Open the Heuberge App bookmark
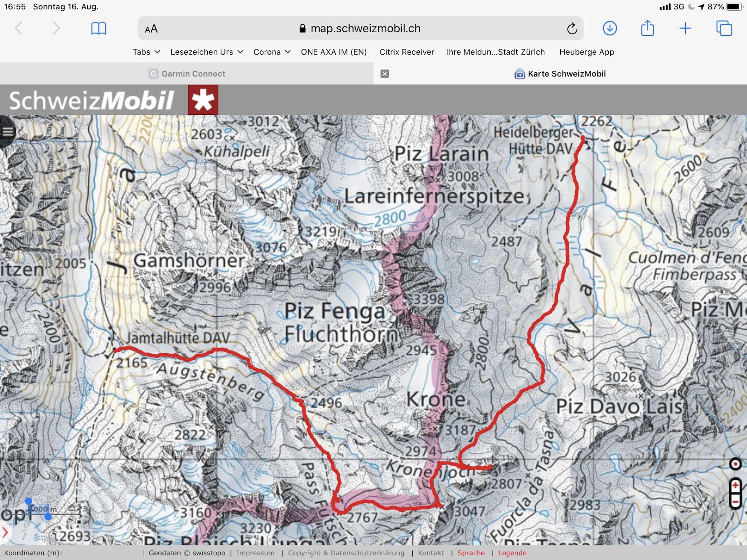This screenshot has width=747, height=560. point(587,52)
